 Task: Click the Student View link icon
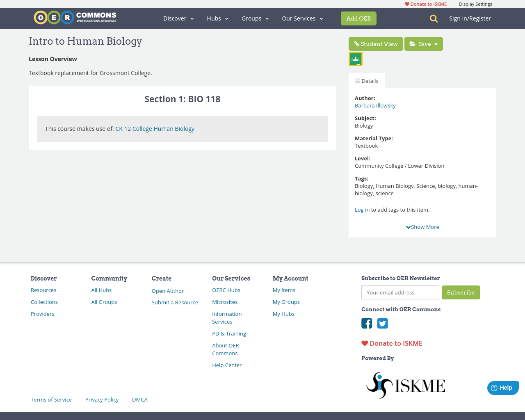(x=357, y=43)
